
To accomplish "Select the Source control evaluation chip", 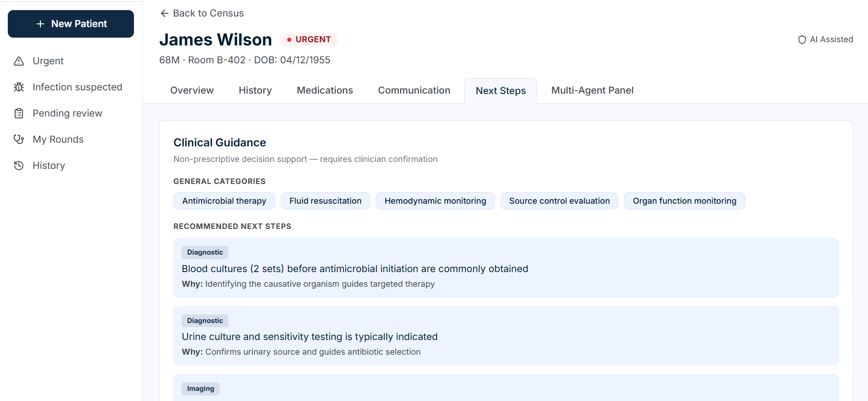I will tap(559, 201).
